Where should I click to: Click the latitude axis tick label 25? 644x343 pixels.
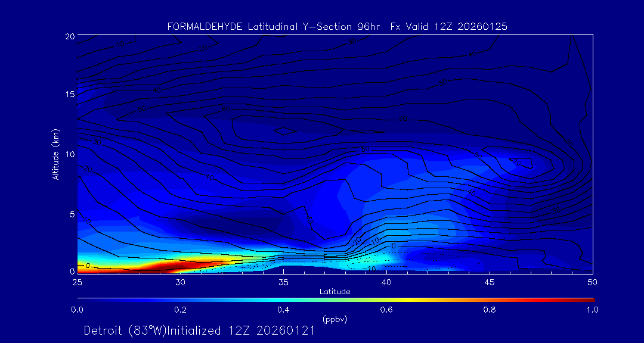click(77, 282)
